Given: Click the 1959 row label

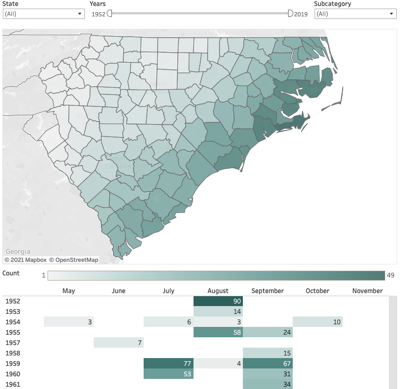Looking at the screenshot, I should pos(13,363).
